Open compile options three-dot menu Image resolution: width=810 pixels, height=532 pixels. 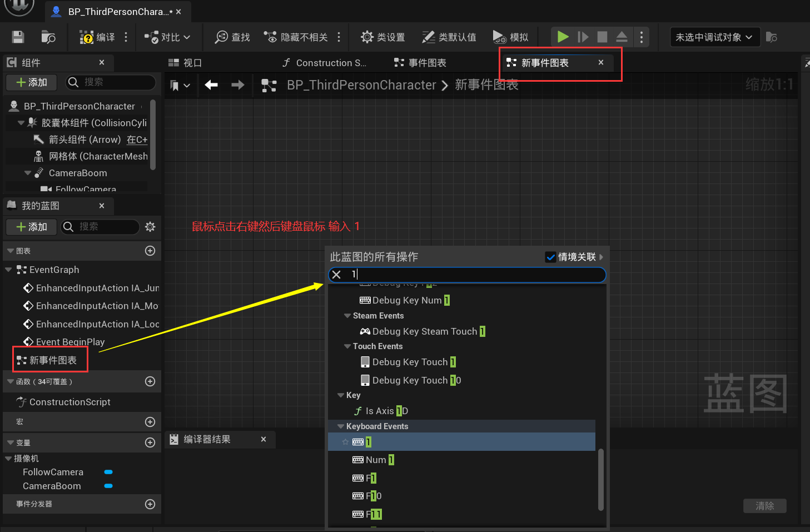tap(126, 37)
